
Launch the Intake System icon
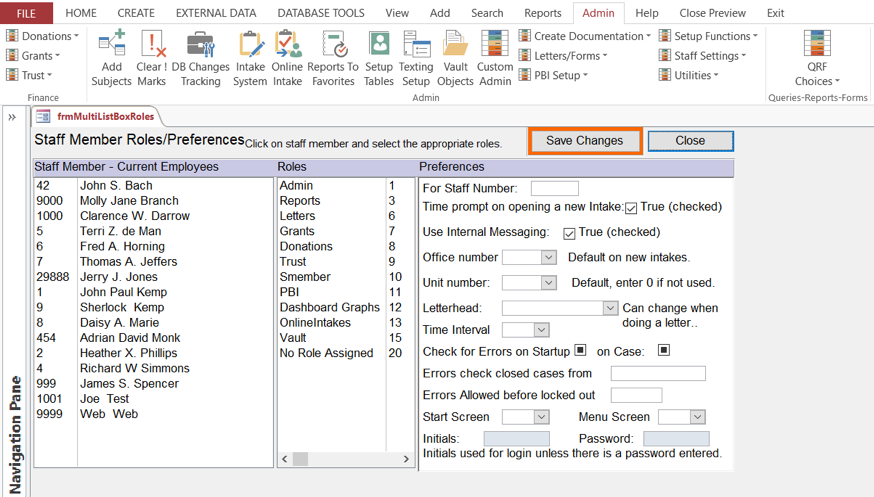(250, 58)
